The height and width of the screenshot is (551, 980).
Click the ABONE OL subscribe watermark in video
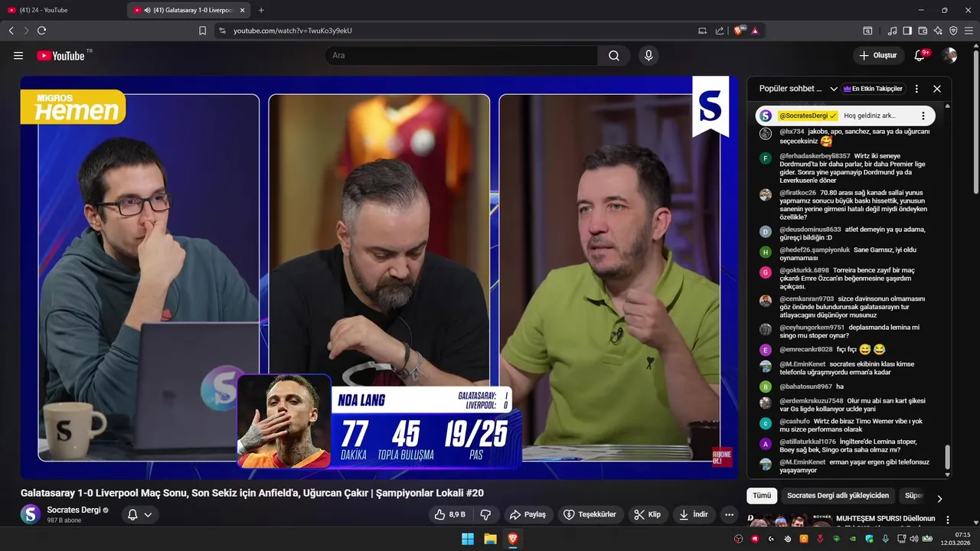pos(722,456)
